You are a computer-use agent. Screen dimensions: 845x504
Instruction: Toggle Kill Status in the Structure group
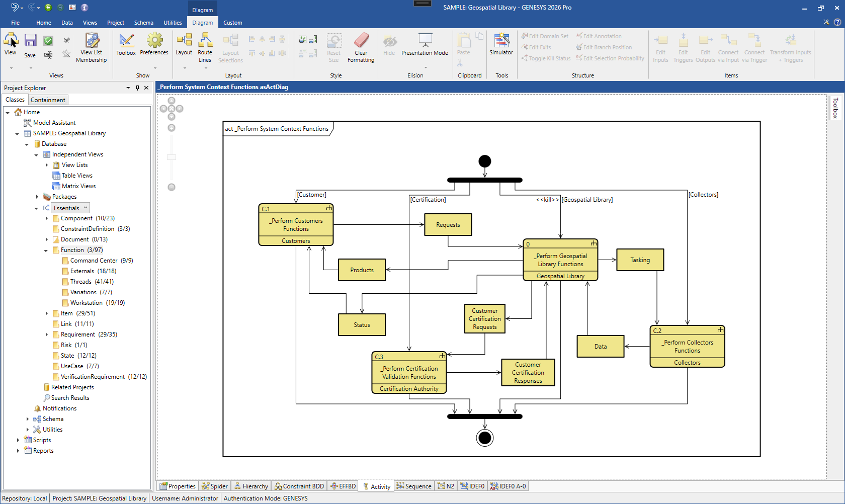546,58
